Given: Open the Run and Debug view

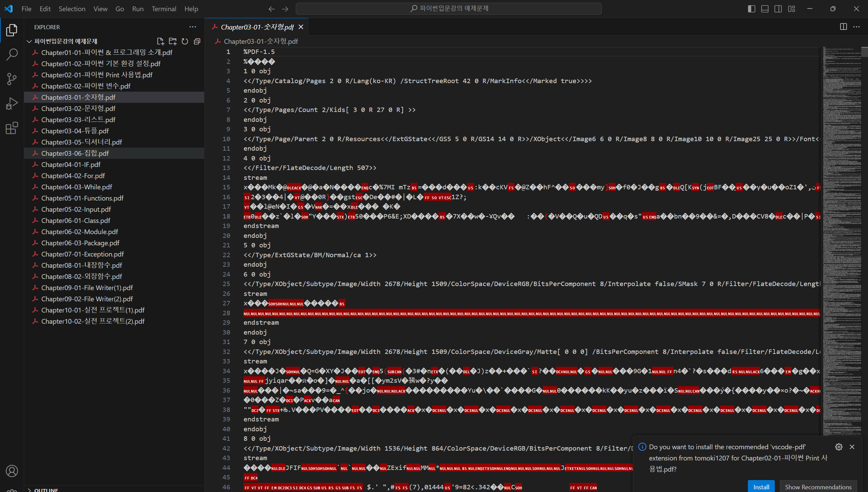Looking at the screenshot, I should pyautogui.click(x=12, y=103).
